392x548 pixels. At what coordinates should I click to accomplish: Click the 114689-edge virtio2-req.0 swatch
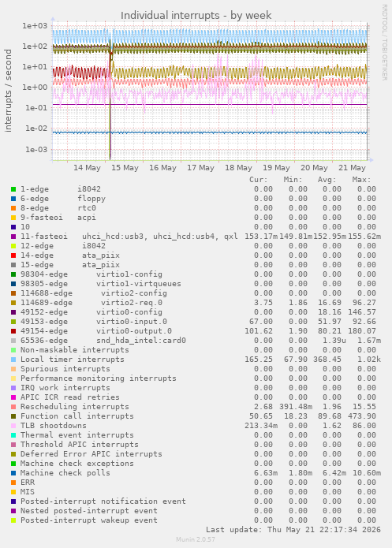tap(13, 303)
